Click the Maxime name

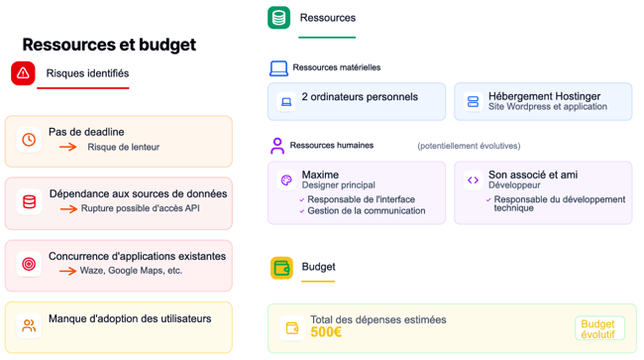click(320, 175)
